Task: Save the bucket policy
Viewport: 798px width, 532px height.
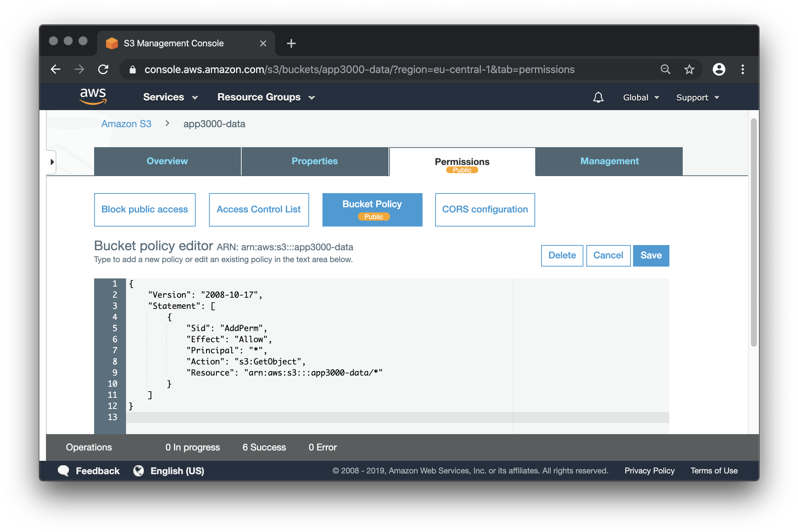Action: point(651,255)
